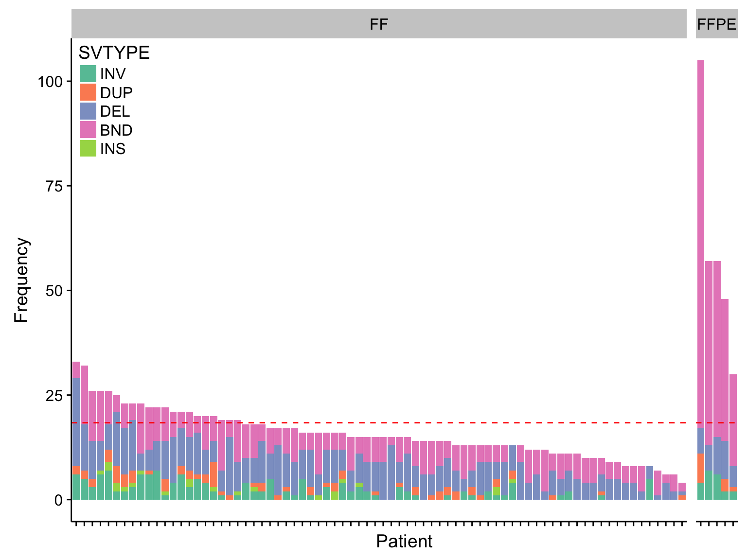Click the y-axis label 25
Image resolution: width=747 pixels, height=560 pixels.
55,396
